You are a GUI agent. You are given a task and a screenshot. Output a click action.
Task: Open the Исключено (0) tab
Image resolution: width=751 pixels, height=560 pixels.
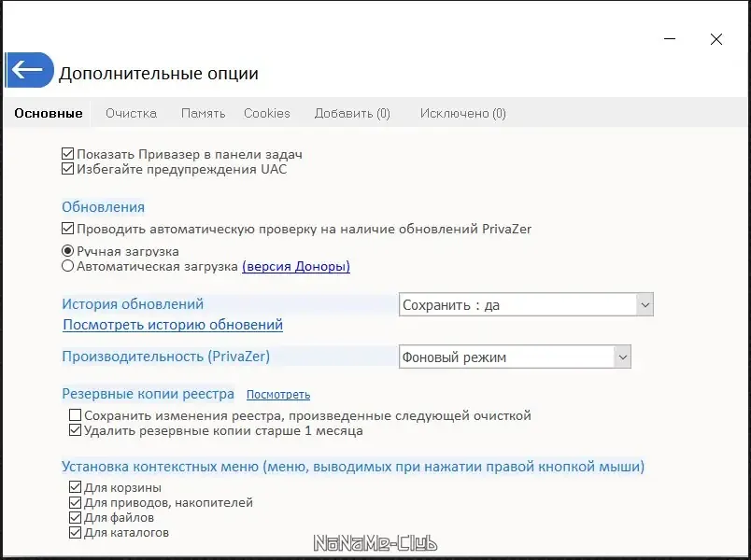point(463,114)
